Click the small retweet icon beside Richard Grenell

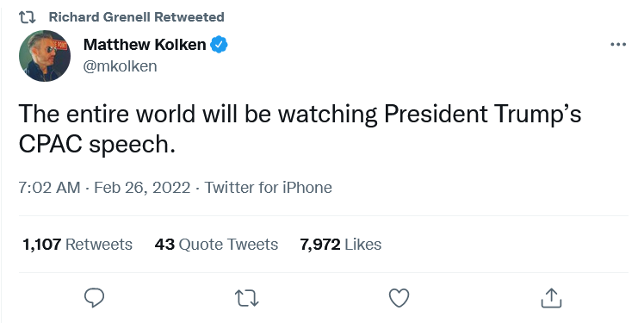[x=27, y=17]
